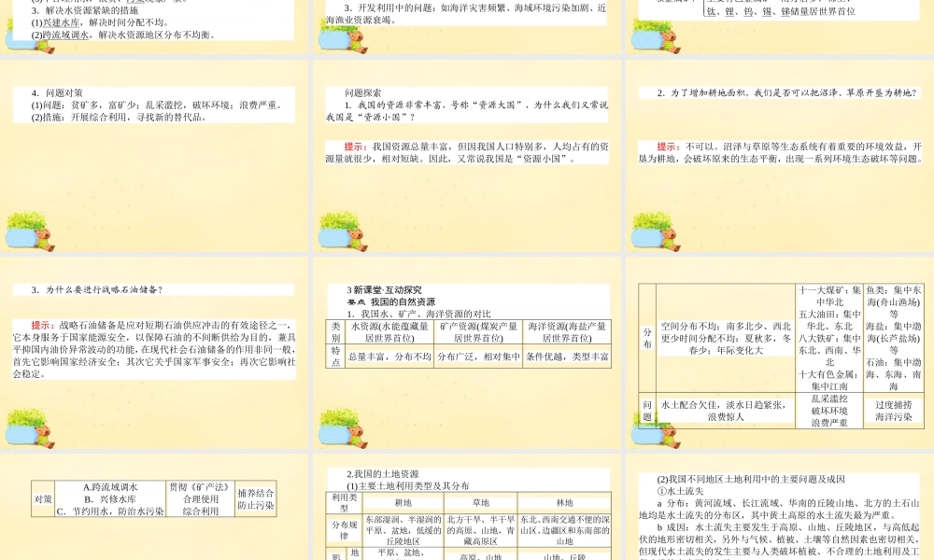
Task: Click the cell 捕养结合 防止污染
Action: coord(256,498)
